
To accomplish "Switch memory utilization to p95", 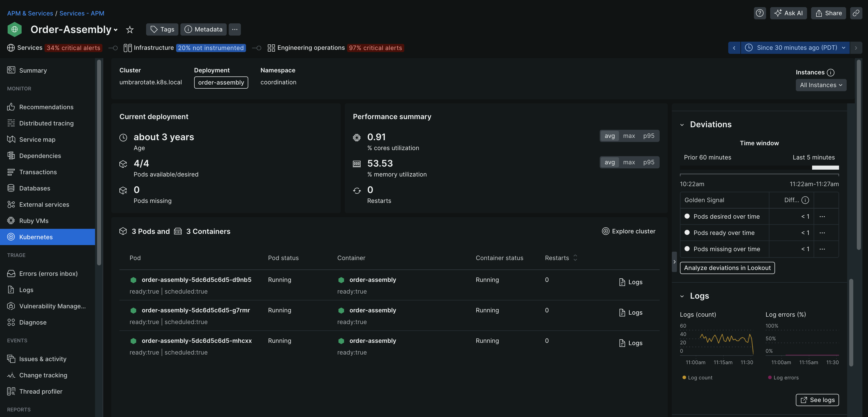I will [648, 162].
